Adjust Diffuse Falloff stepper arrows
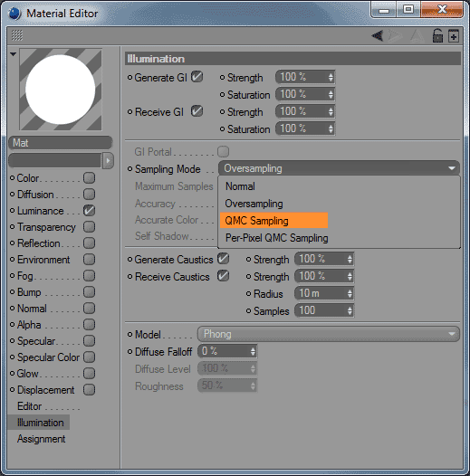 pos(253,351)
